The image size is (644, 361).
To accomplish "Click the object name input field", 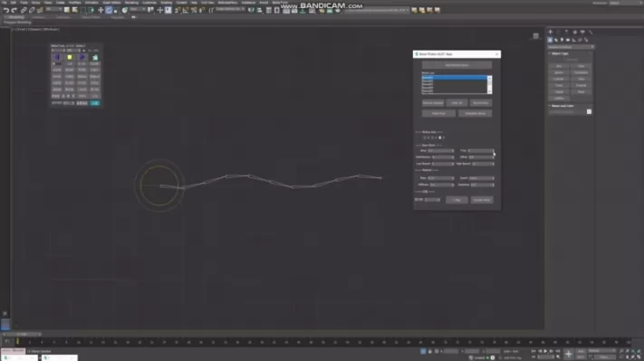I will [x=567, y=111].
